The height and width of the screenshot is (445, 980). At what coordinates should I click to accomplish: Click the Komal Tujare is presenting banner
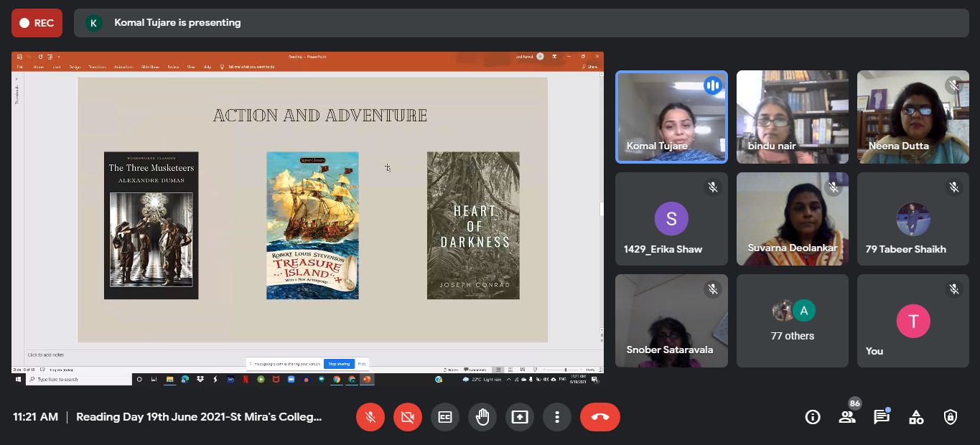point(177,23)
